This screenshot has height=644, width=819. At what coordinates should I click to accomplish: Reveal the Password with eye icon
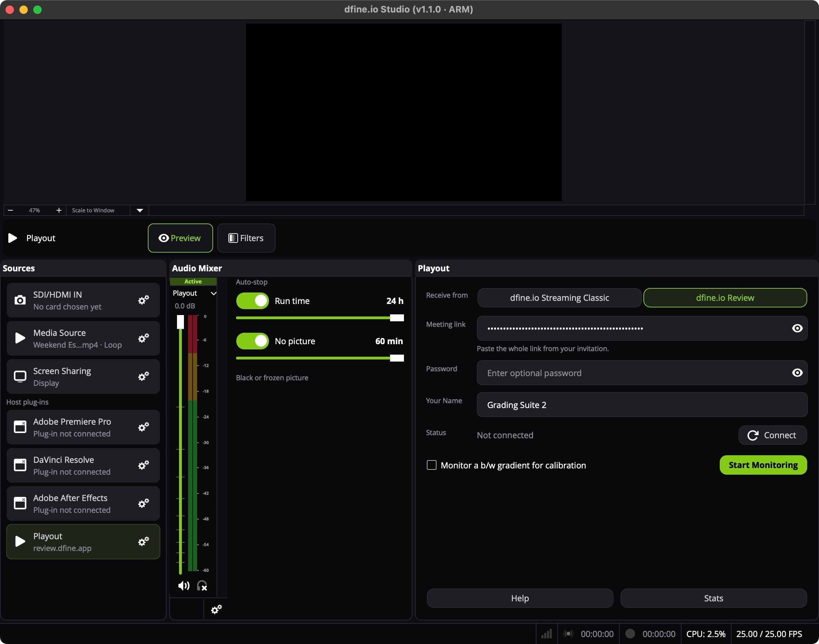pos(797,373)
